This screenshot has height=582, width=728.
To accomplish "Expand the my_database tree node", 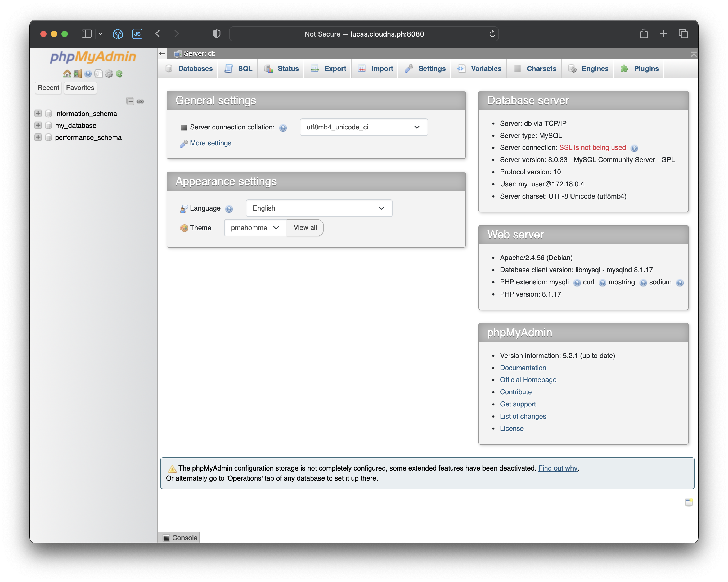I will pos(38,125).
